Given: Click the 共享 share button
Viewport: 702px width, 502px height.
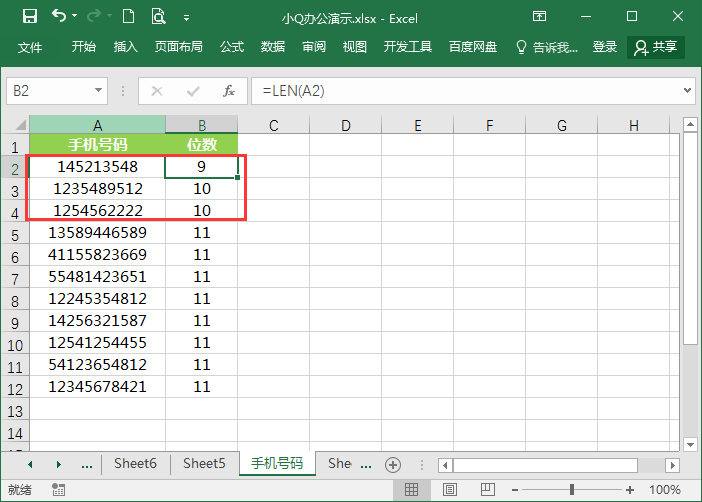Looking at the screenshot, I should point(656,47).
